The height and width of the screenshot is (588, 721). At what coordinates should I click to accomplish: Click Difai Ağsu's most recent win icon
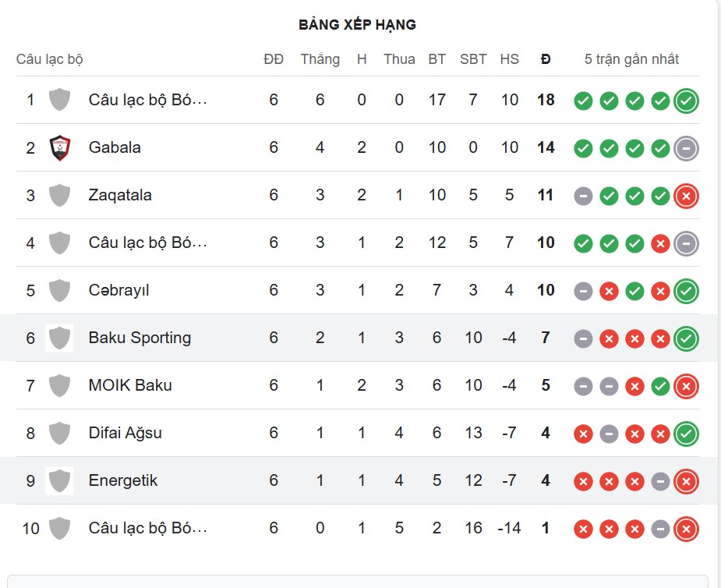pyautogui.click(x=686, y=434)
